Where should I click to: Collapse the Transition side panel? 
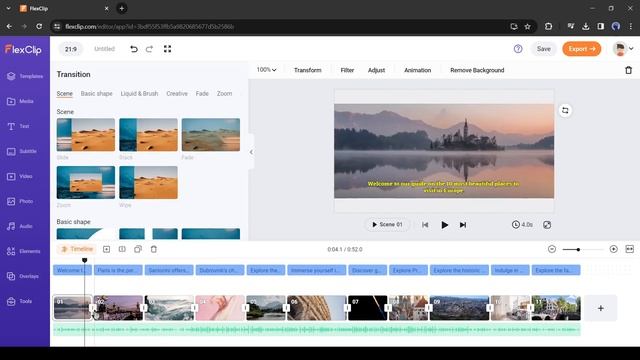tap(251, 152)
